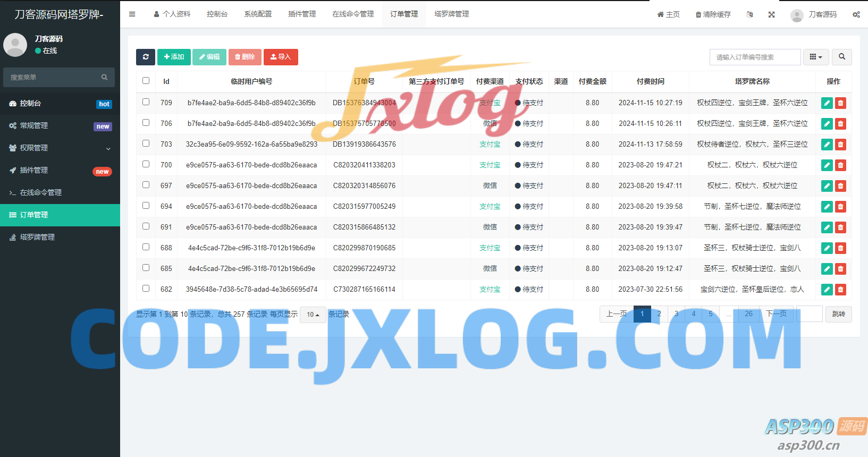
Task: Click the fullscreen toggle icon
Action: tap(771, 14)
